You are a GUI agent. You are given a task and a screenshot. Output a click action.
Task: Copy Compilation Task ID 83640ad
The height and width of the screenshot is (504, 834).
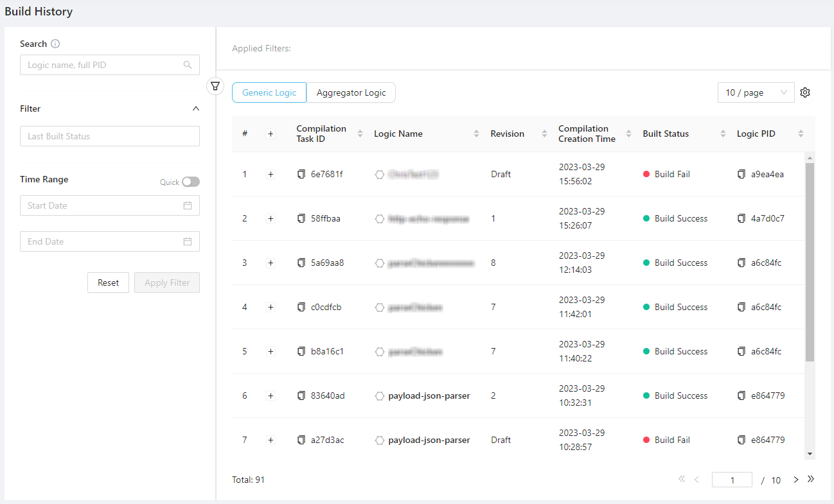301,395
